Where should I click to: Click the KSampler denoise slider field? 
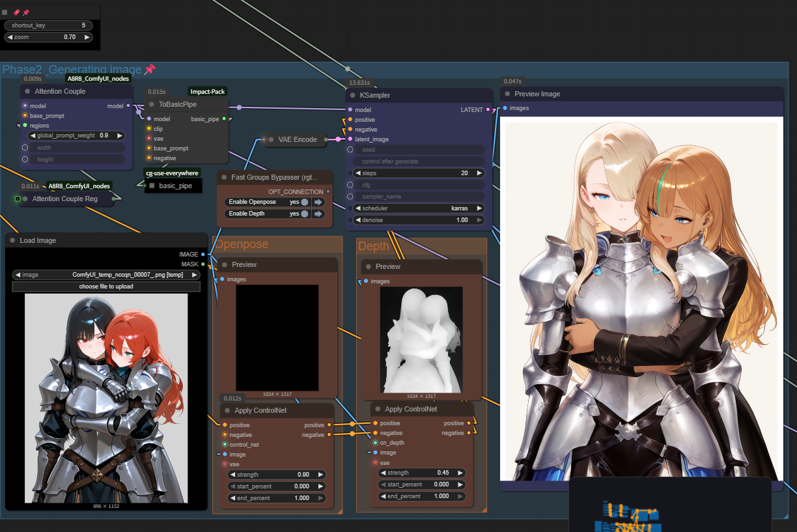417,220
